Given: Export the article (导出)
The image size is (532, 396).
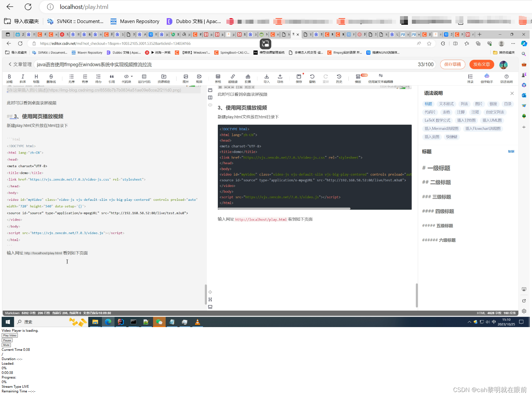Looking at the screenshot, I should click(x=280, y=78).
